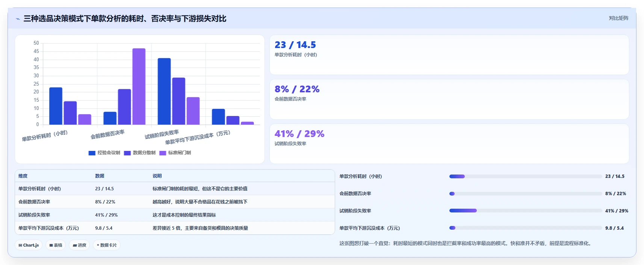Click the 维度 column header

tap(23, 176)
